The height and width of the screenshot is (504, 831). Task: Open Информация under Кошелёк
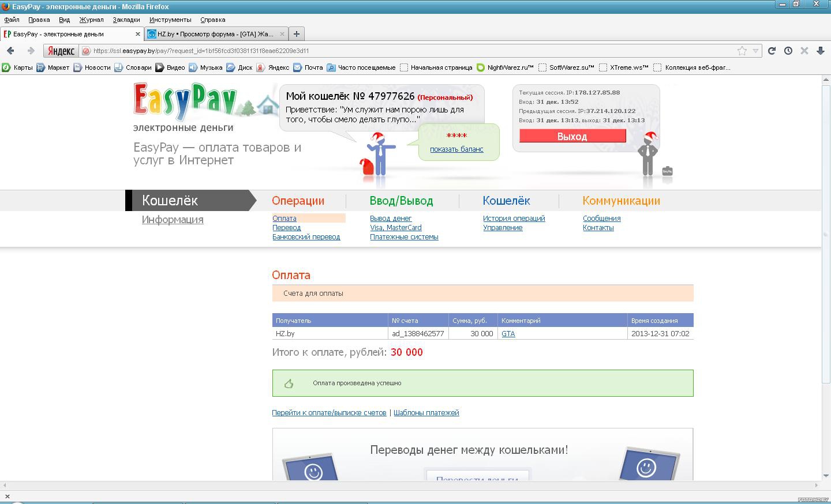173,220
